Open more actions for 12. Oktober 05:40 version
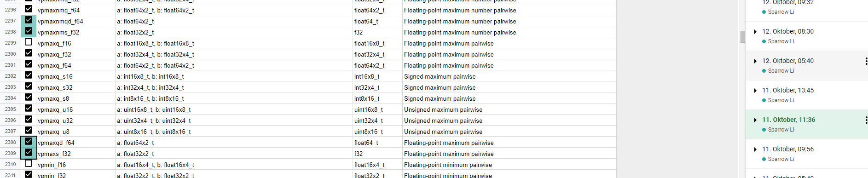This screenshot has width=868, height=178. pyautogui.click(x=866, y=61)
